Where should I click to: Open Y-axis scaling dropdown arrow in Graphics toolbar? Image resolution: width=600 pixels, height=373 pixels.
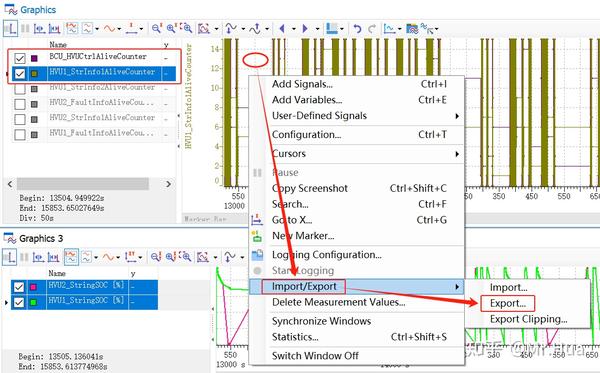pos(243,29)
